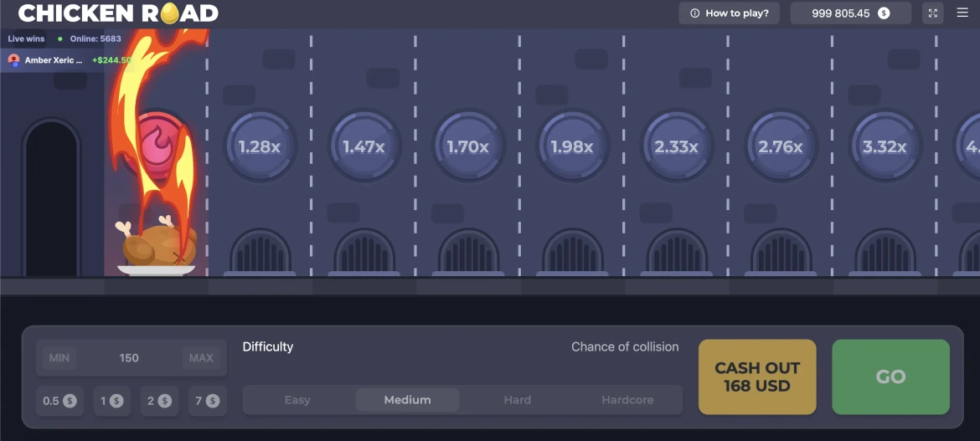Choose the 0.5 dollar quick bet
This screenshot has width=980, height=441.
coord(59,401)
